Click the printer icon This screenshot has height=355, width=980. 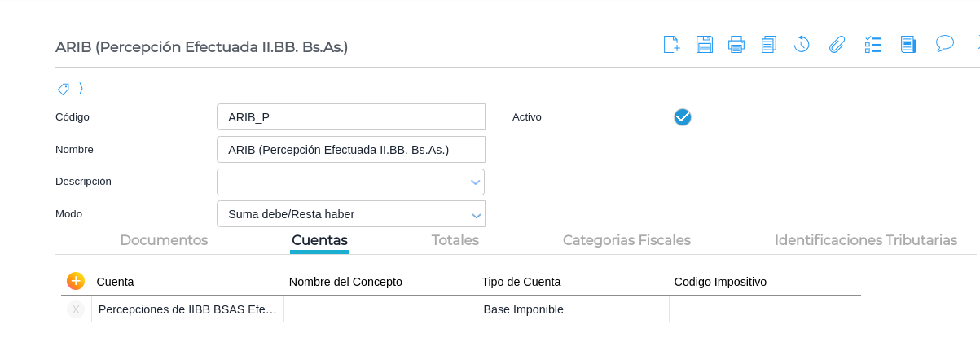point(736,45)
